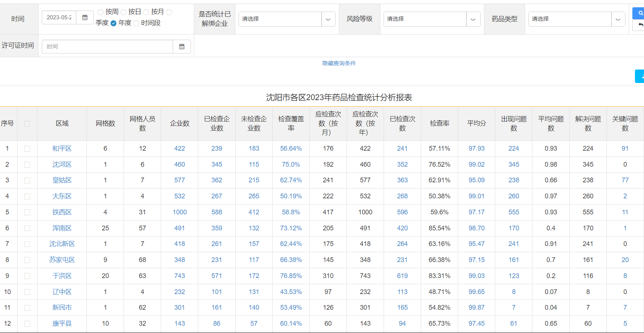Select the 按月 radio option
Viewport: 644px width, 333px height.
coord(146,12)
